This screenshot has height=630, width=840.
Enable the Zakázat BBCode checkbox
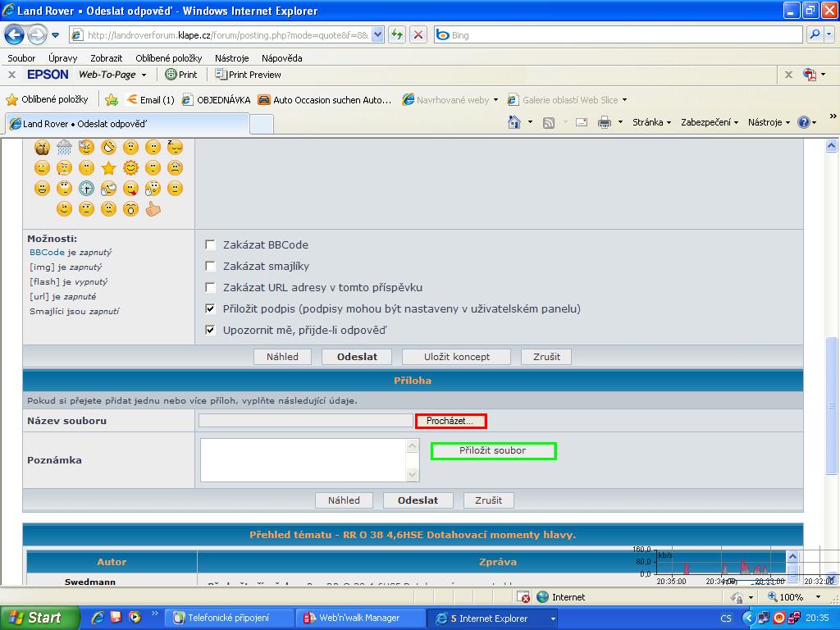click(x=211, y=244)
